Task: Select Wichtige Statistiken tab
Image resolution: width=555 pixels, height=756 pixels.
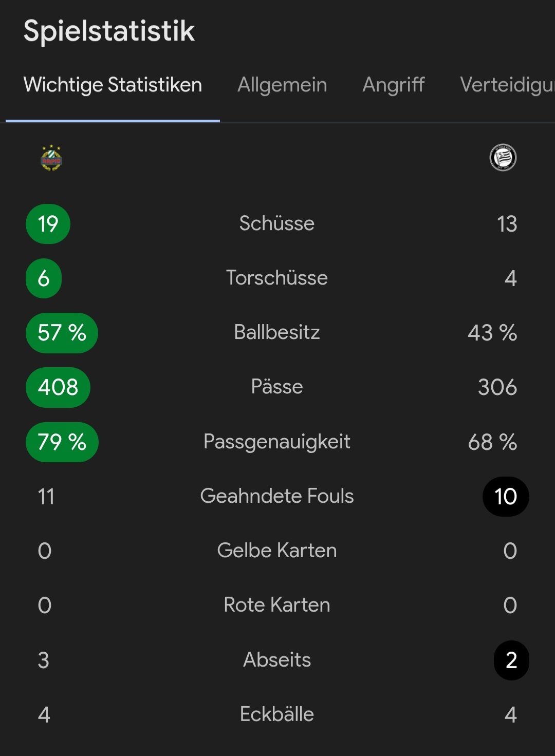Action: [113, 85]
